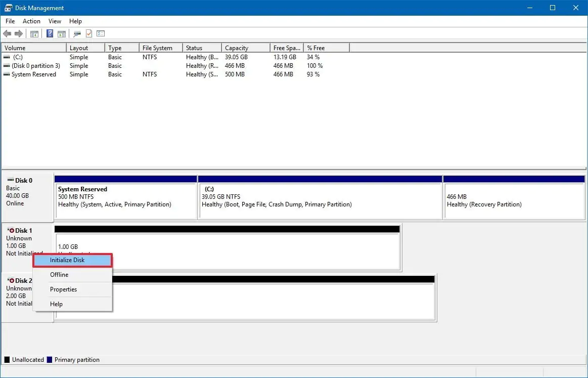Screen dimensions: 588x378
Task: Click the Show/Hide Console Tree icon
Action: click(34, 34)
